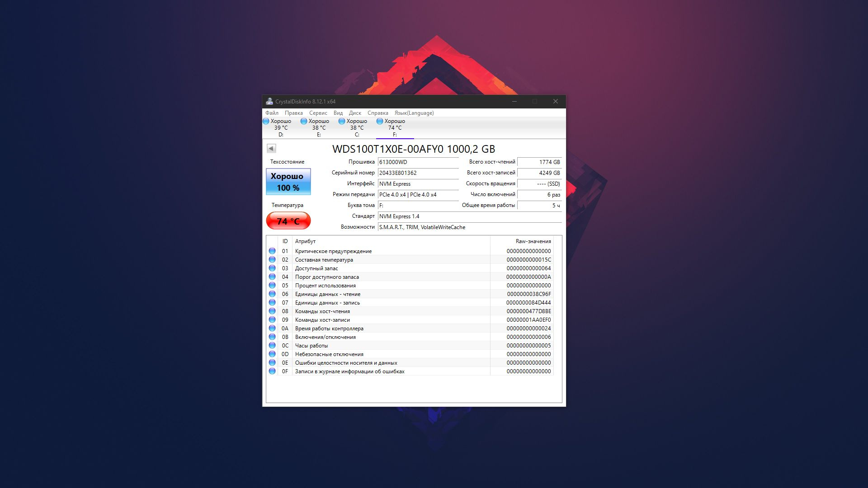Click the status dot beside Составная температура

272,259
